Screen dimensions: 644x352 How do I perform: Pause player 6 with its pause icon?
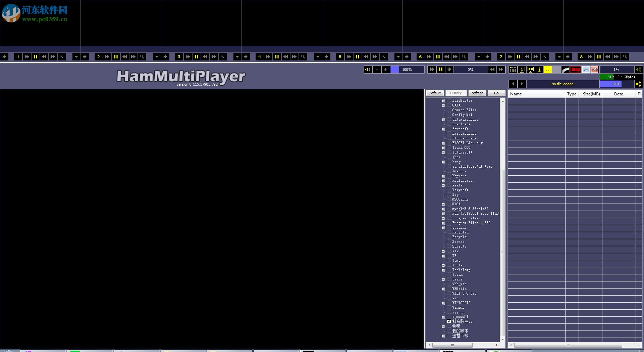tap(438, 57)
